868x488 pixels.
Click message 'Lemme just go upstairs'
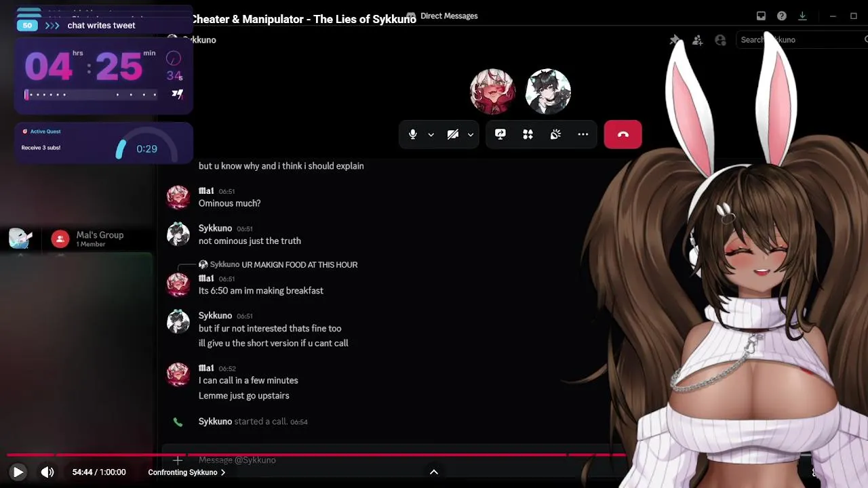click(244, 396)
